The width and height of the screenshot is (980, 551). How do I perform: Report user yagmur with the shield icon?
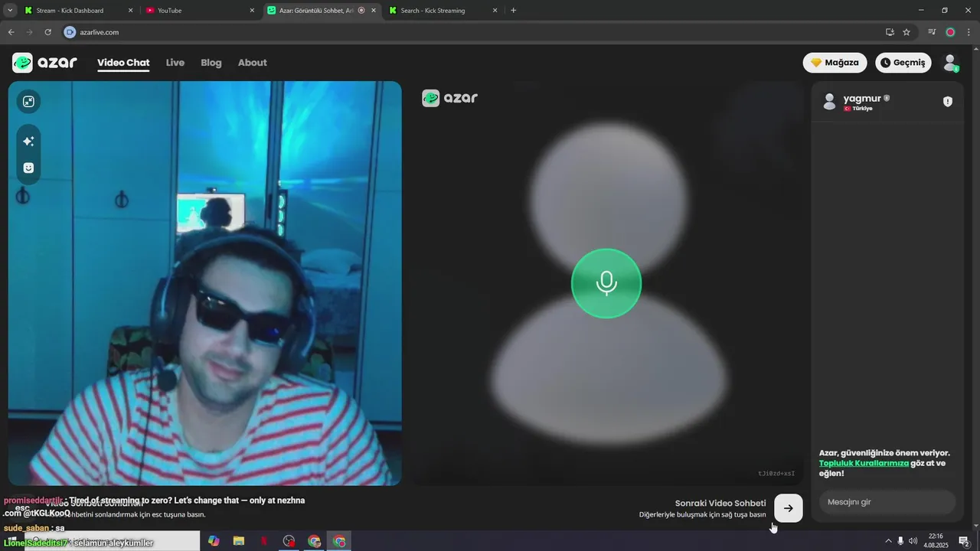click(948, 102)
